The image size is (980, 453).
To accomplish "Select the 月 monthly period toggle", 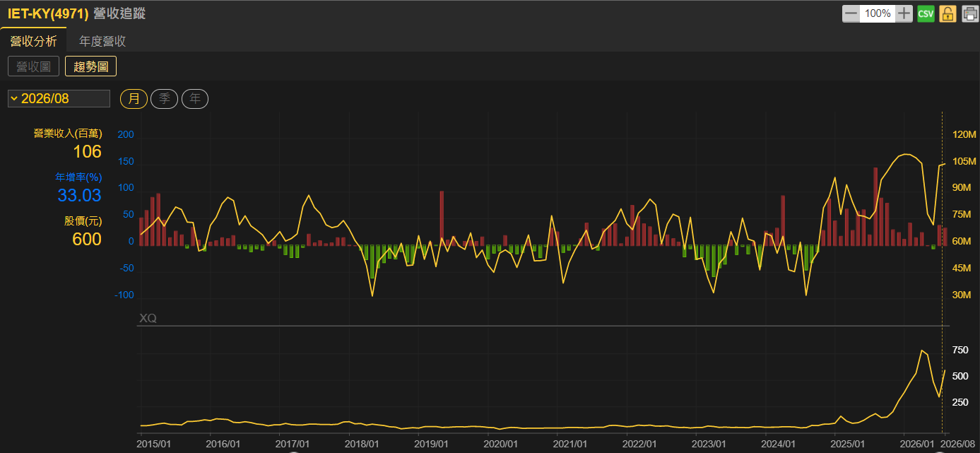I will point(134,99).
